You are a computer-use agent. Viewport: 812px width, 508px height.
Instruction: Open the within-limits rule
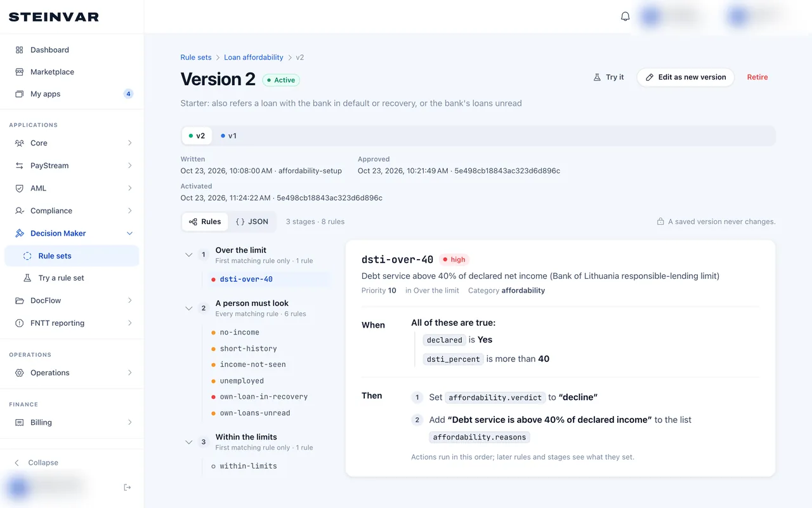click(x=269, y=466)
